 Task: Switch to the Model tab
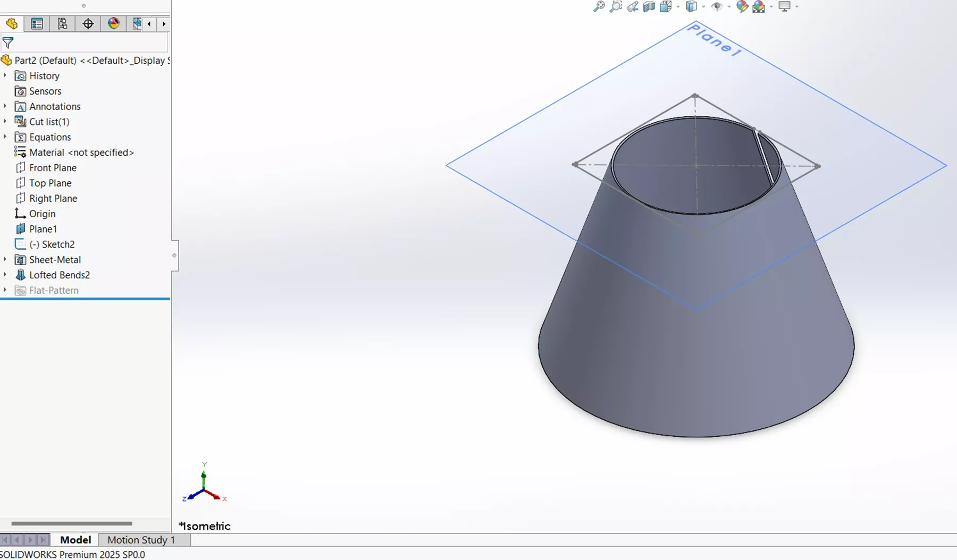pyautogui.click(x=75, y=540)
